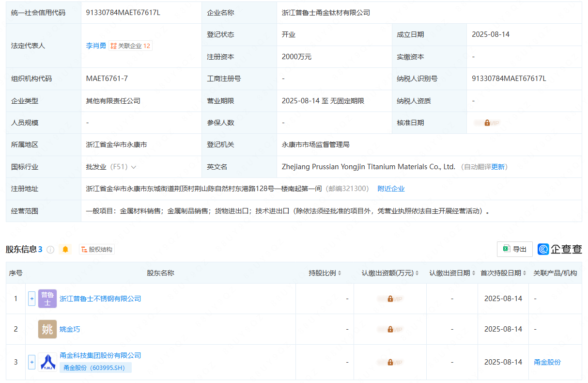
Task: Open legal representative 李肖勇 link
Action: [x=96, y=46]
